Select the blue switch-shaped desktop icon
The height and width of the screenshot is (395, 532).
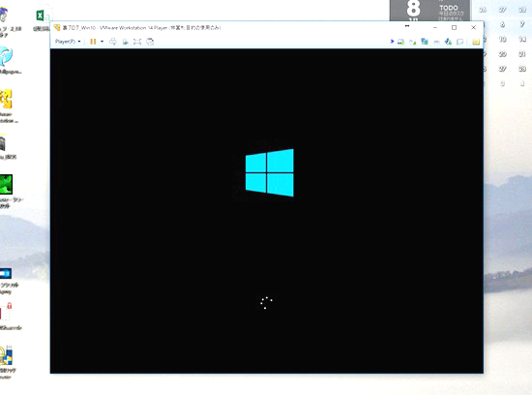6,273
